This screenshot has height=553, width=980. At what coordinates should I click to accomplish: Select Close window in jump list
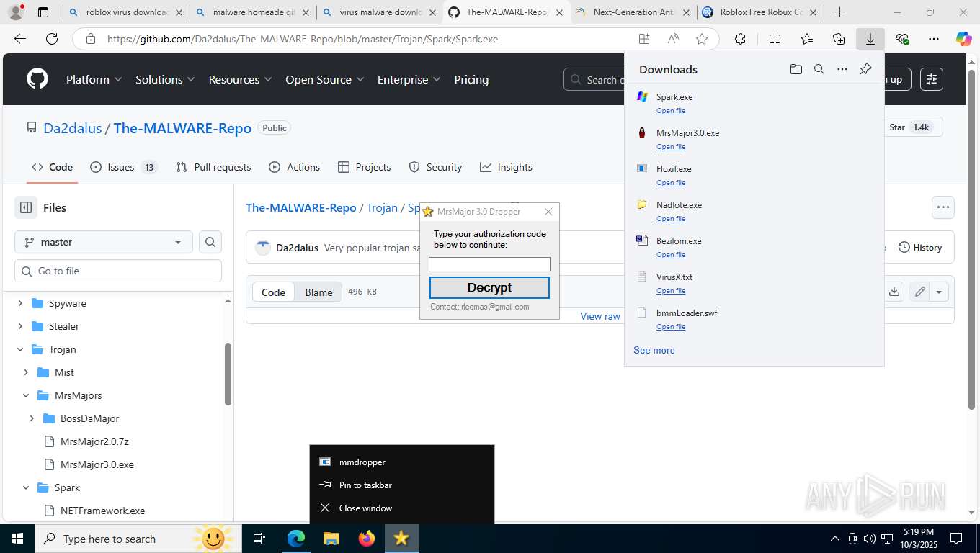click(x=402, y=508)
